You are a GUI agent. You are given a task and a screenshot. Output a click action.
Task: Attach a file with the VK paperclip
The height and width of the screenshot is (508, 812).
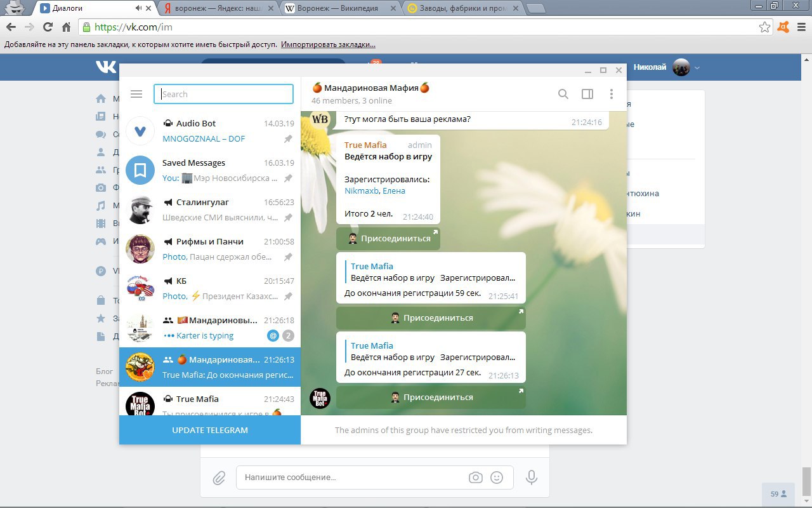(x=219, y=478)
